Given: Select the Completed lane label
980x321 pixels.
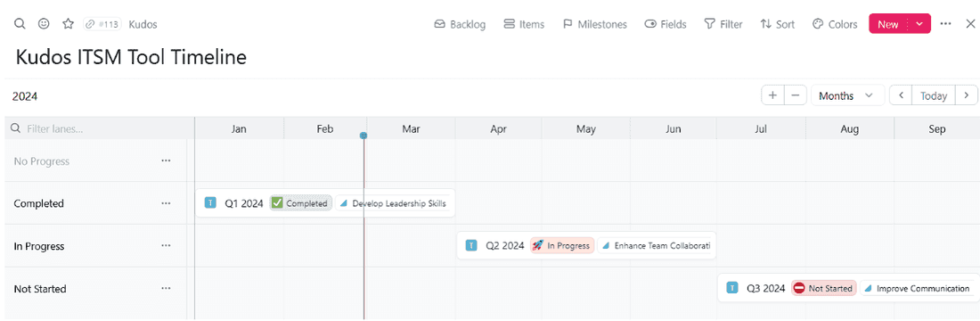Looking at the screenshot, I should (x=38, y=203).
